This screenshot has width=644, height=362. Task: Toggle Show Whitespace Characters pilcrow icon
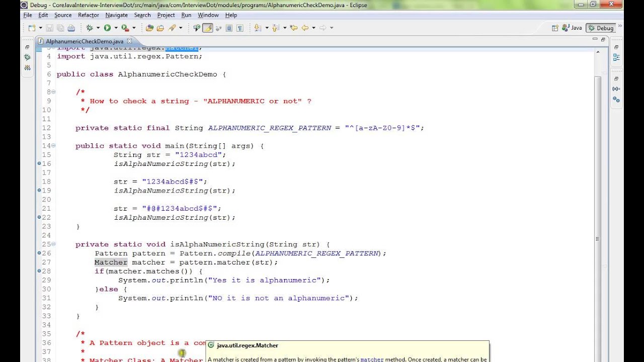click(x=240, y=28)
